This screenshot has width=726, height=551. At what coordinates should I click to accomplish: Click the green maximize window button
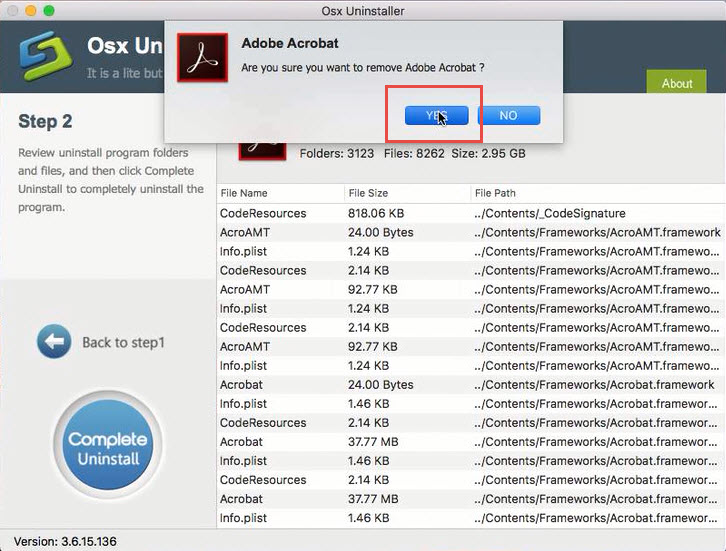pos(49,10)
